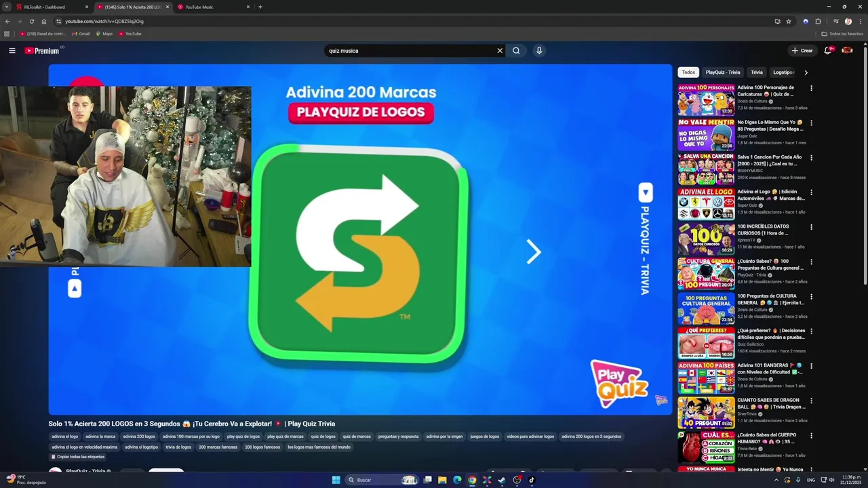The image size is (868, 488).
Task: Open Google Chrome from the taskbar
Action: pos(472,480)
